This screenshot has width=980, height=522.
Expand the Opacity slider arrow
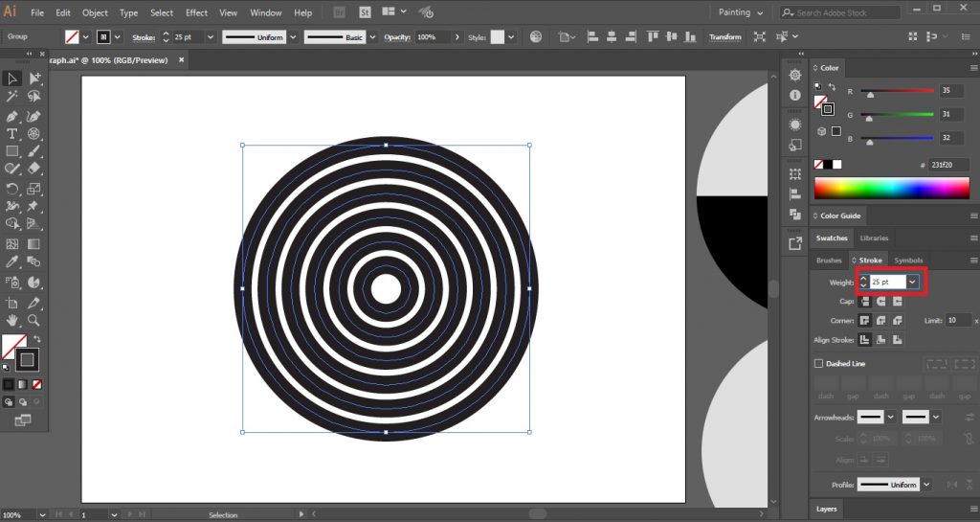coord(457,37)
